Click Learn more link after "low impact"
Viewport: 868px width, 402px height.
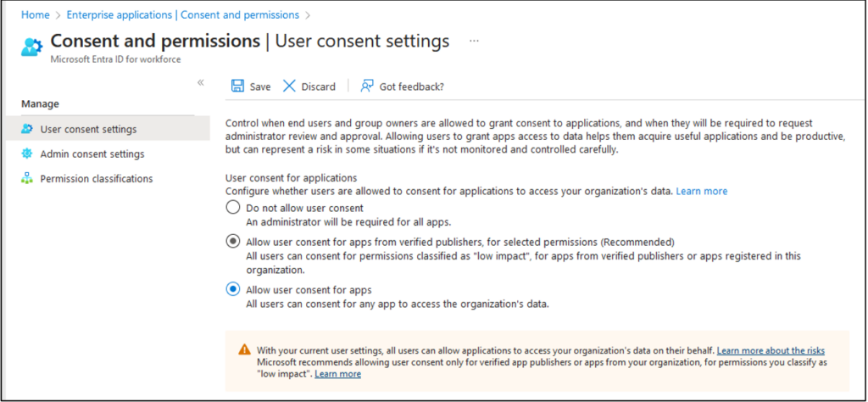(x=337, y=374)
